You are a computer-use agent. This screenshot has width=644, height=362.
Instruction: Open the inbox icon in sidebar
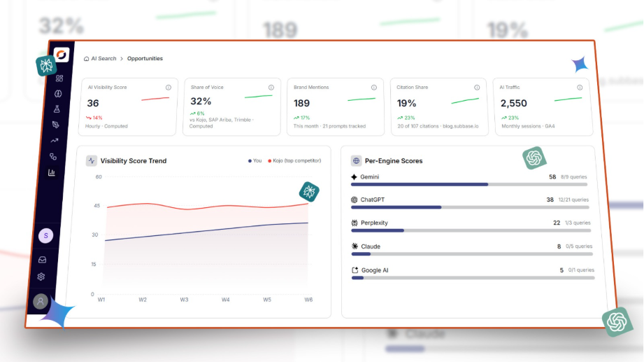coord(42,260)
